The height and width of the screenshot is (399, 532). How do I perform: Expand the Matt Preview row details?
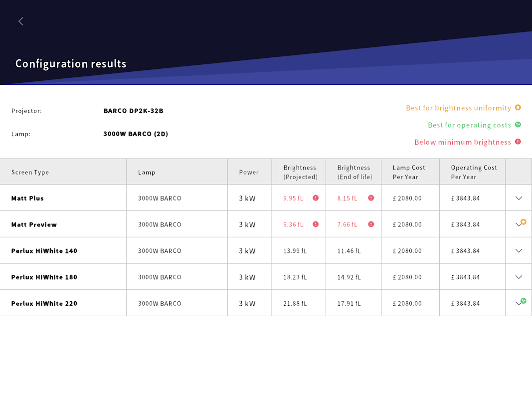pos(518,224)
